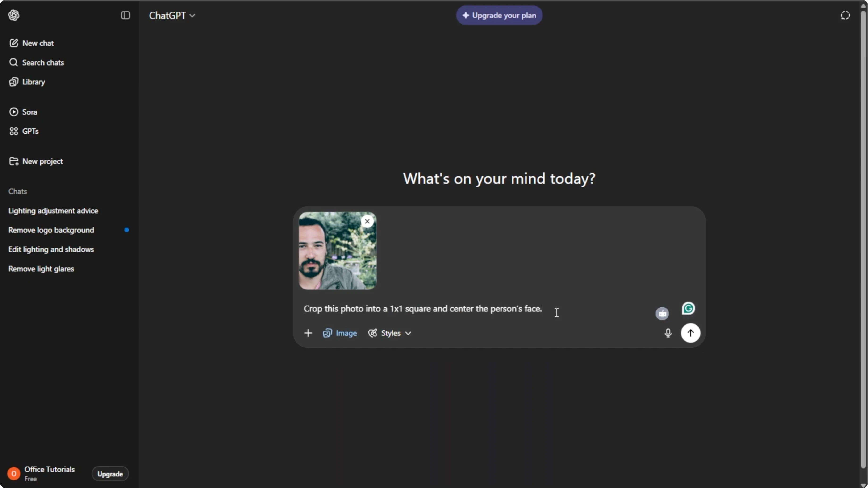Open Sora from the sidebar
The width and height of the screenshot is (868, 488).
(x=23, y=112)
